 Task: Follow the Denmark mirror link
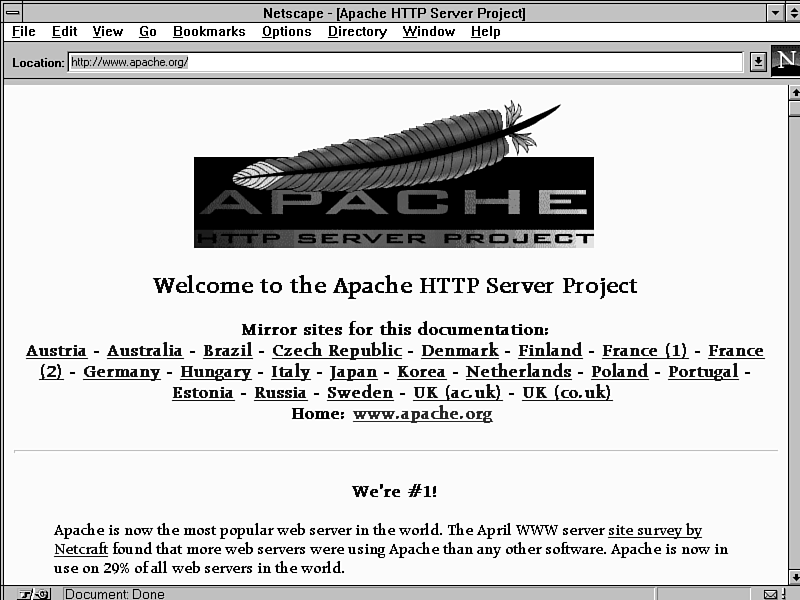coord(460,351)
